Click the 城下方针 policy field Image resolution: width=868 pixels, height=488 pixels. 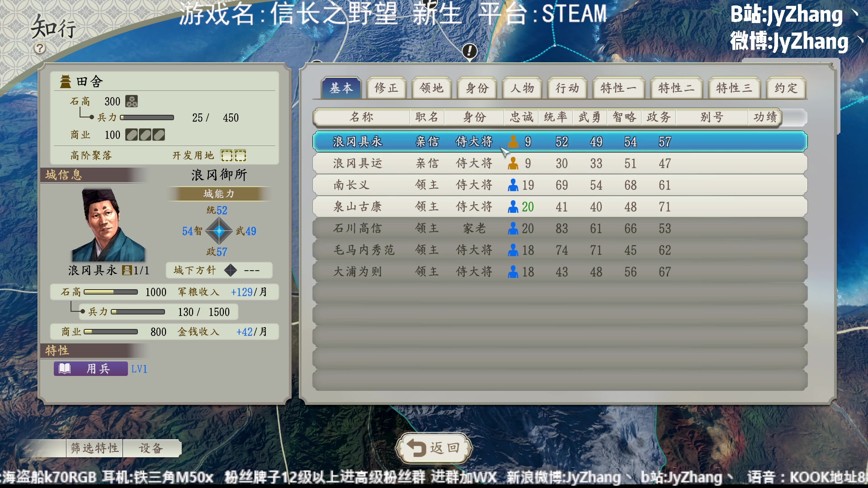pos(219,270)
